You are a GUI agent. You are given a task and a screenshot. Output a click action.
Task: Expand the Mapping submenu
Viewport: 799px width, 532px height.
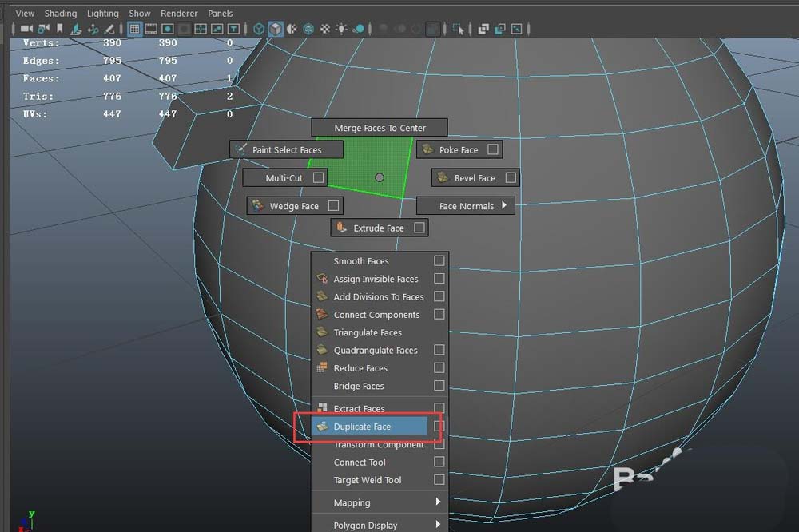click(x=438, y=502)
